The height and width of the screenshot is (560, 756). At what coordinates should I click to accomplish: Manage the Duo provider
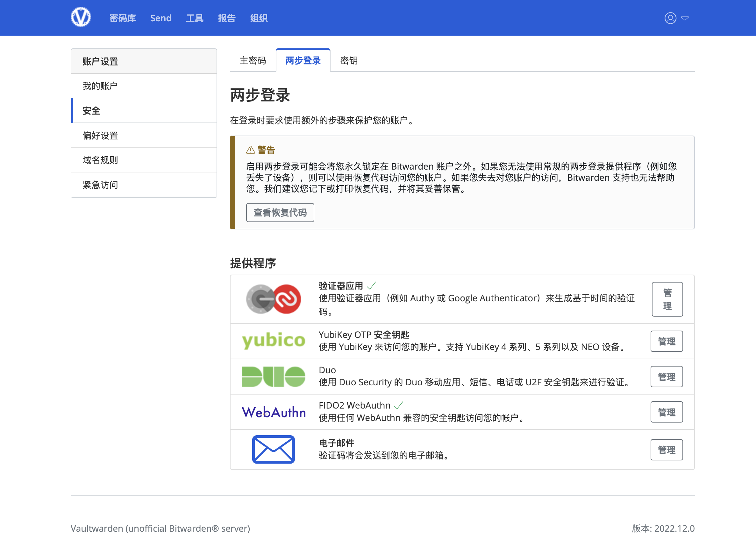[x=667, y=377]
